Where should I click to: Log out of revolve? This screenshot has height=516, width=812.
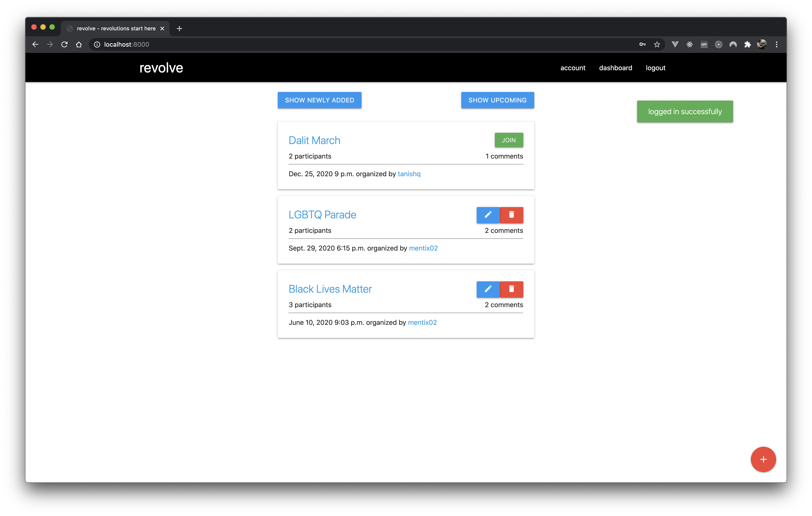[x=655, y=68]
